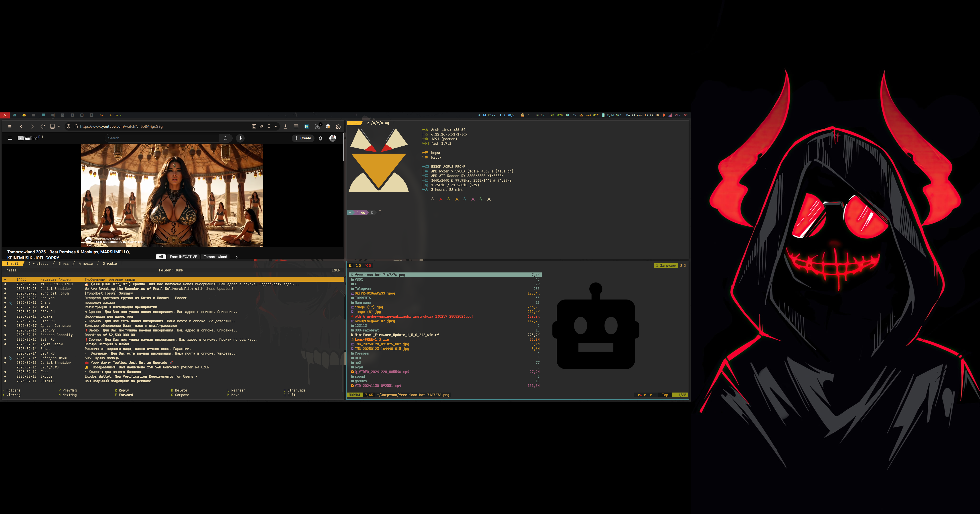Click the RSS feed icon in address bar
980x514 pixels.
(x=254, y=126)
